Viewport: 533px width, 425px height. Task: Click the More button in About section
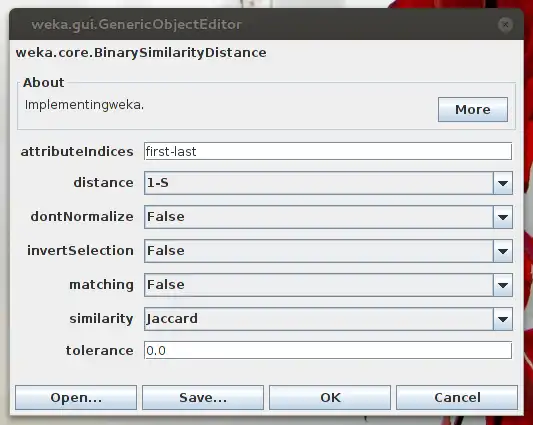(472, 109)
